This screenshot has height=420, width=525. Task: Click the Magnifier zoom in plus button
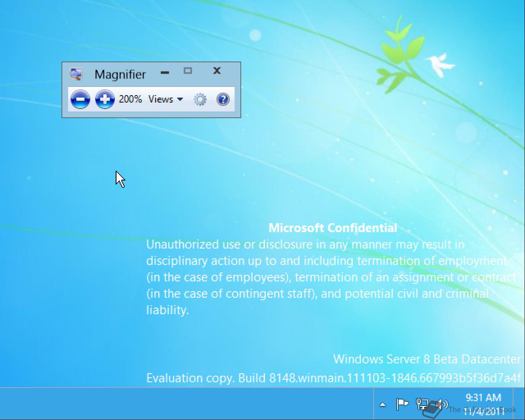pyautogui.click(x=105, y=99)
